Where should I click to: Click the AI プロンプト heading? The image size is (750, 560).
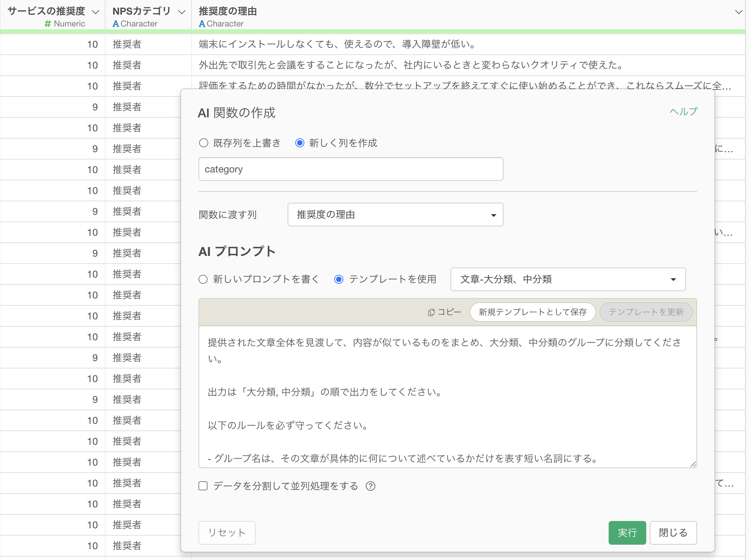(237, 251)
